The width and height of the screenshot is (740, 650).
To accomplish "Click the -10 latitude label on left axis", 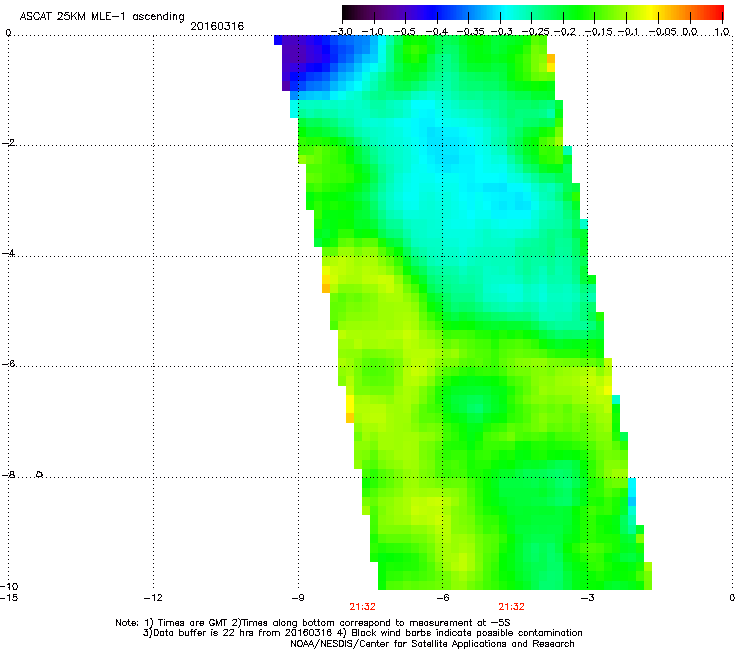I will point(9,586).
